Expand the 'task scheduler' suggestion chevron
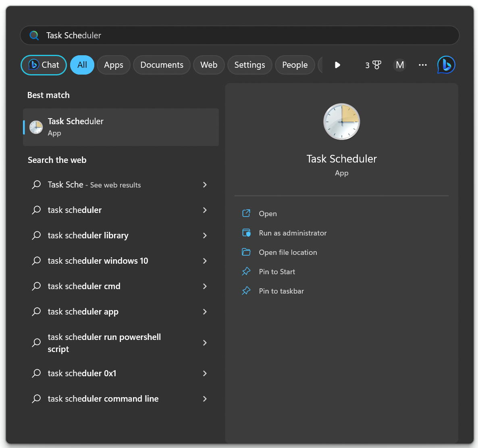478x448 pixels. coord(205,210)
